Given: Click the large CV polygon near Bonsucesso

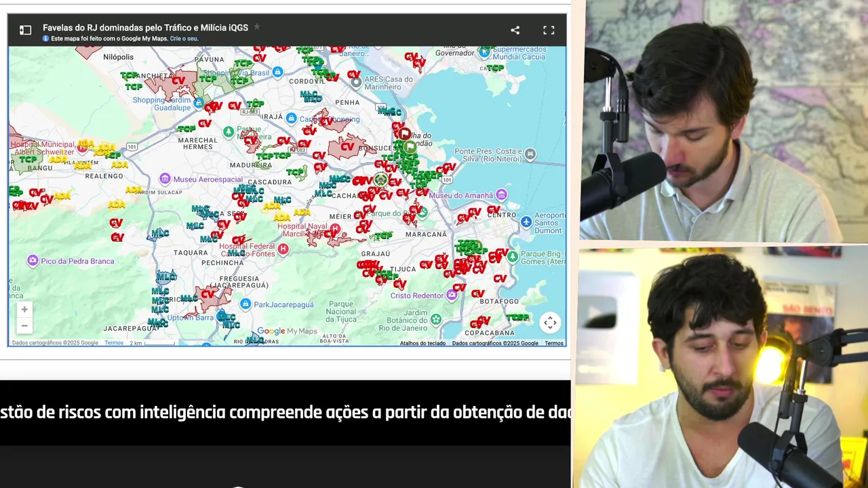Looking at the screenshot, I should tap(349, 147).
